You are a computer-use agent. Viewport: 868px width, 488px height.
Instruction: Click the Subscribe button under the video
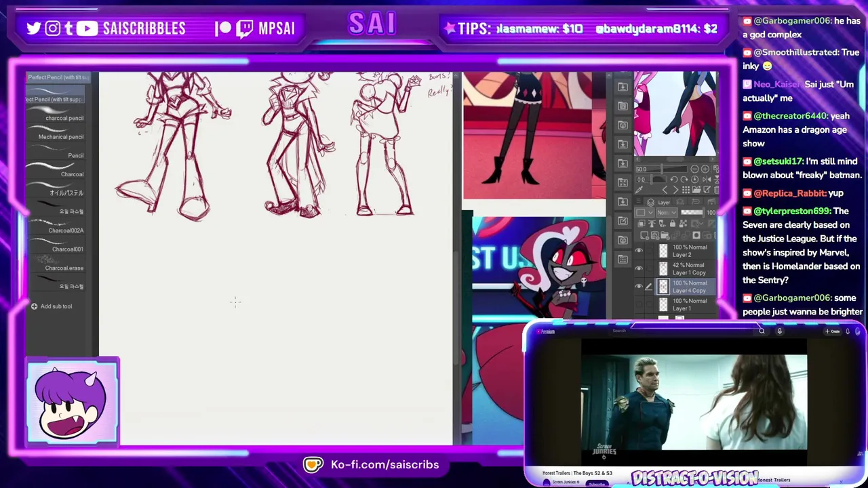(x=597, y=483)
